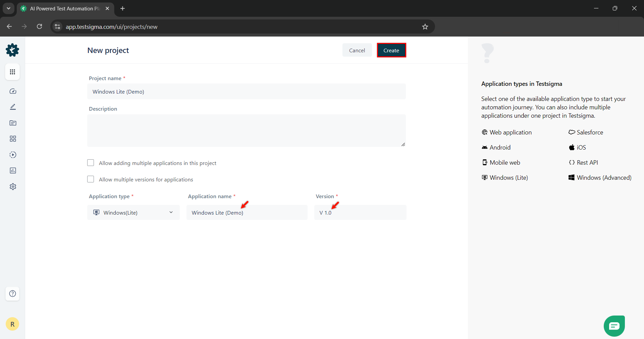Focus the Application name field
The image size is (644, 339).
[247, 213]
